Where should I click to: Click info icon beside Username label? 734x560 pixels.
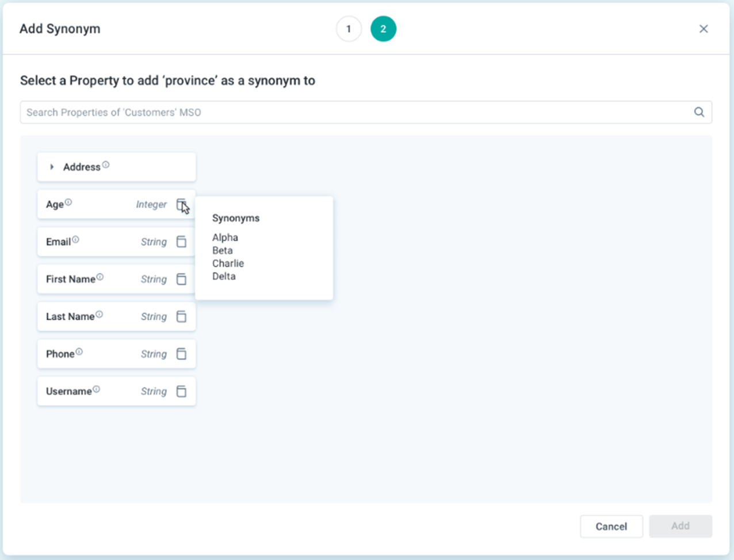coord(96,389)
